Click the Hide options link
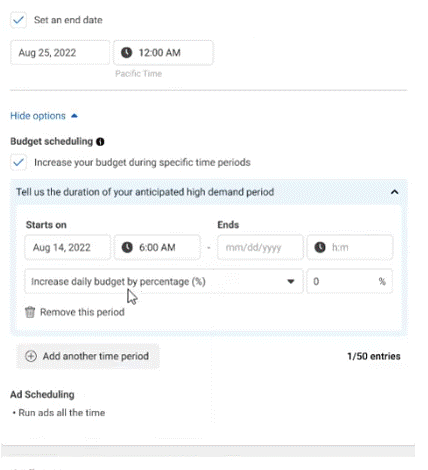Viewport: 428px width, 470px height. 38,116
